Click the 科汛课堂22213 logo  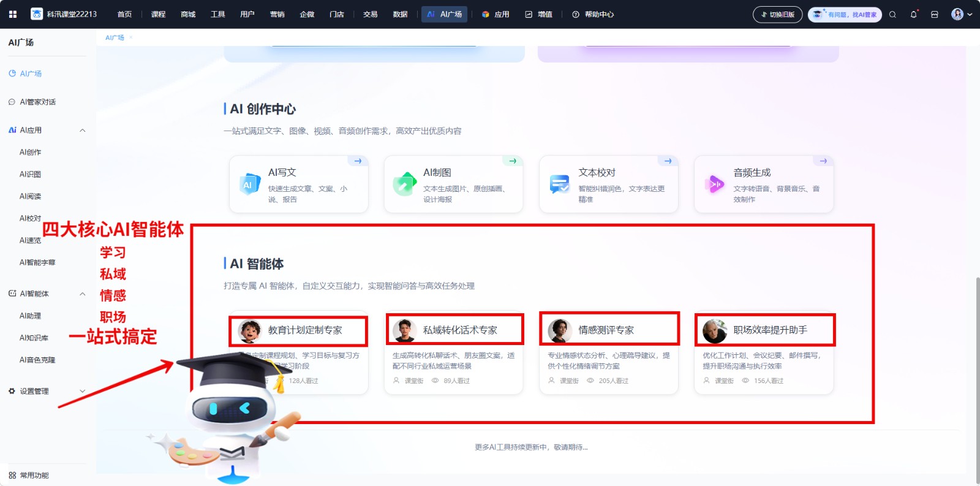pos(64,14)
